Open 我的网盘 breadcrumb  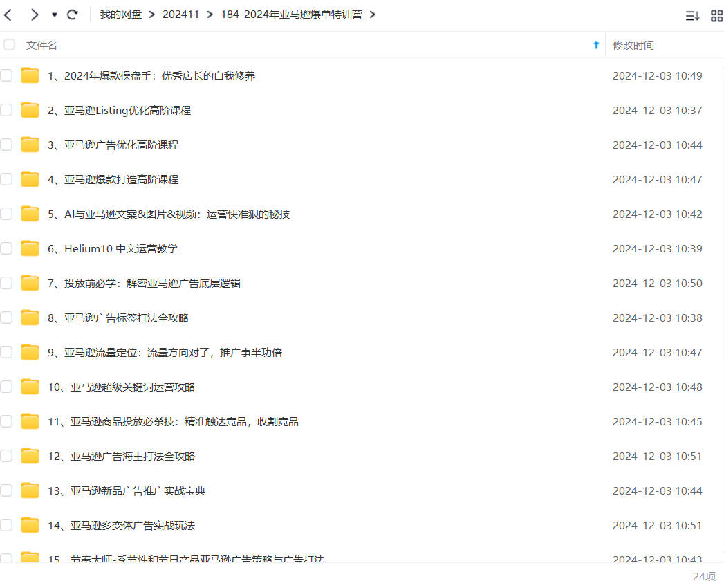(121, 15)
